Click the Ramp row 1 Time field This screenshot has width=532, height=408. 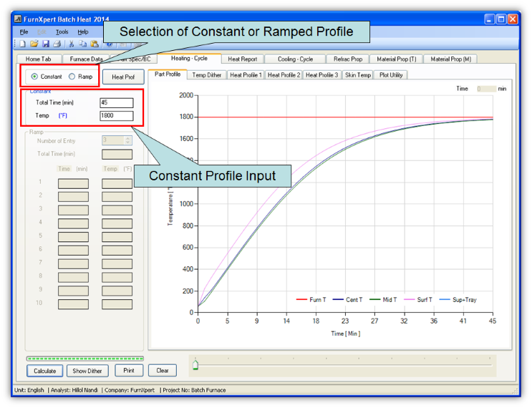click(x=73, y=183)
